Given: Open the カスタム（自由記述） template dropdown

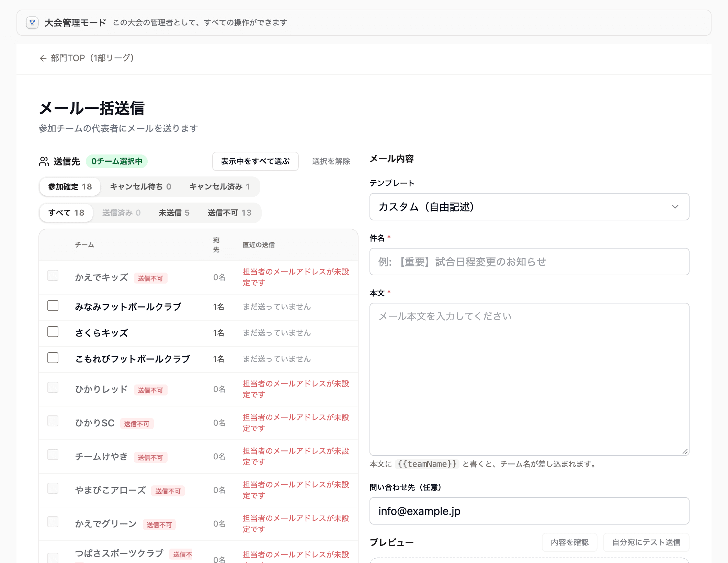Looking at the screenshot, I should coord(529,207).
